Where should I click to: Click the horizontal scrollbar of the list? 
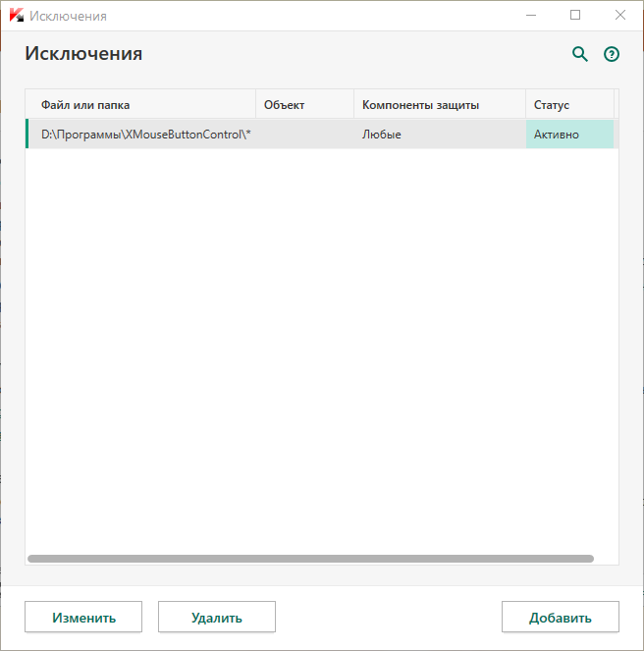(x=310, y=559)
